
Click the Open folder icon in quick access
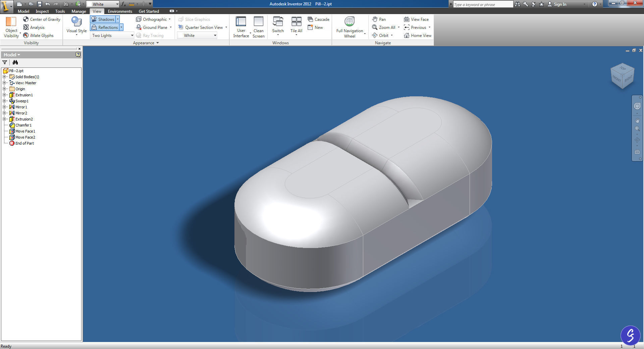[x=31, y=4]
